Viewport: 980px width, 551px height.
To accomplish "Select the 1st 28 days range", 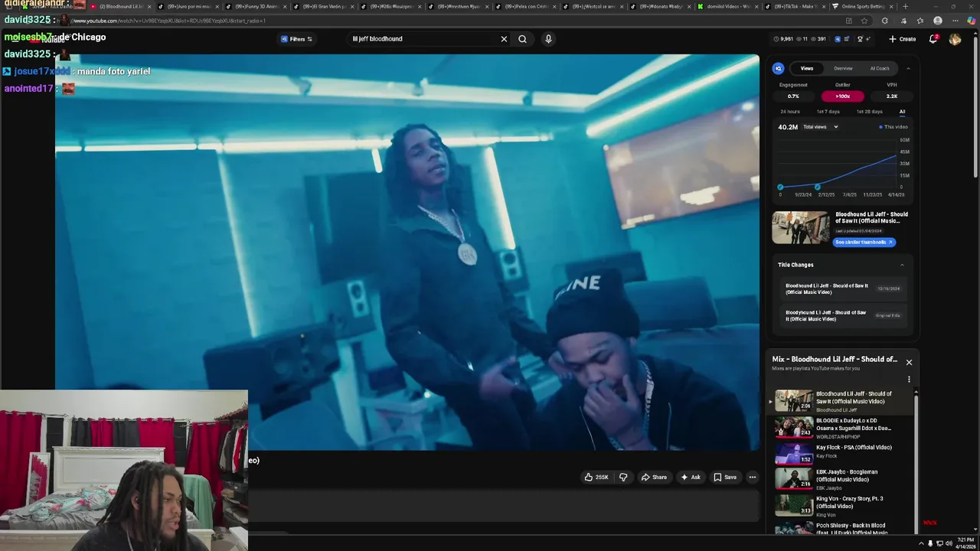I will pos(870,112).
